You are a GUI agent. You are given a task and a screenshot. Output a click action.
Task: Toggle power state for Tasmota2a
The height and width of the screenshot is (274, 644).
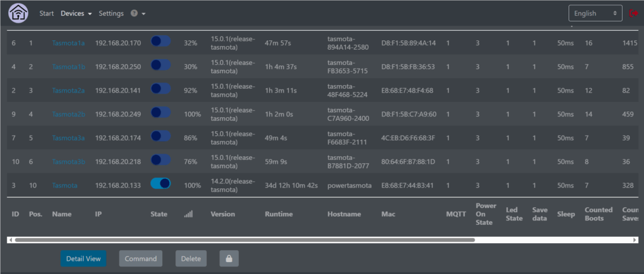pos(160,88)
